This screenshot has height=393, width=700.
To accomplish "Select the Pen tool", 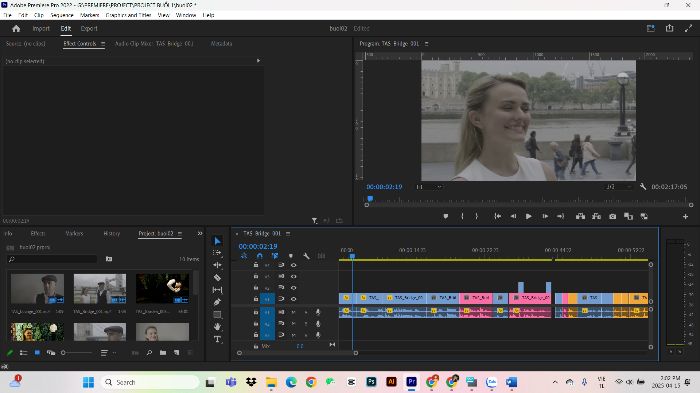I will point(217,302).
